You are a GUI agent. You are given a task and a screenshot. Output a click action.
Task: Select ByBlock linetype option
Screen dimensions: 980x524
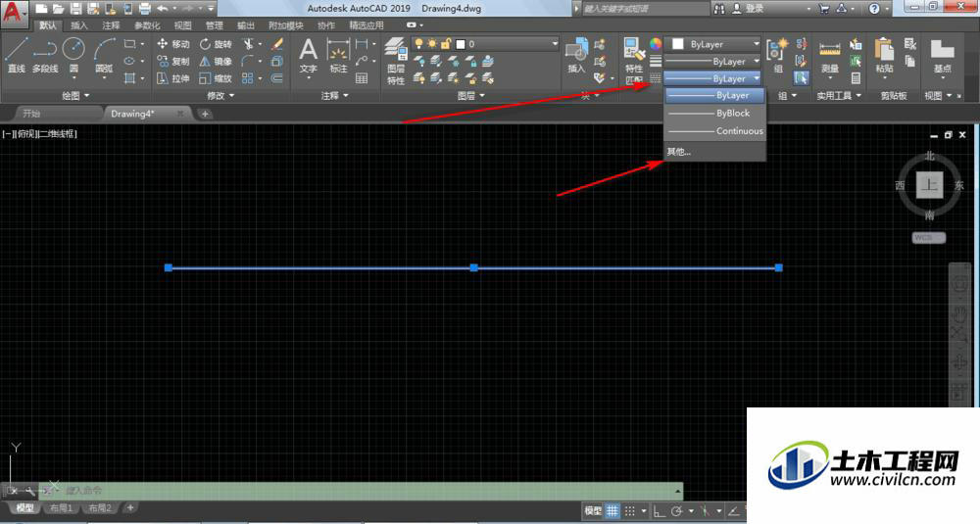[714, 113]
